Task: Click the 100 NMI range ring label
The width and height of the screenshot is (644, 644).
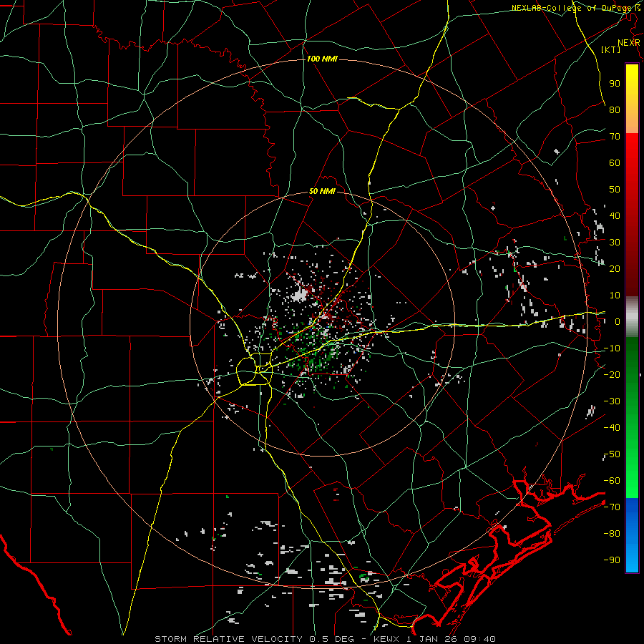Action: (x=322, y=59)
